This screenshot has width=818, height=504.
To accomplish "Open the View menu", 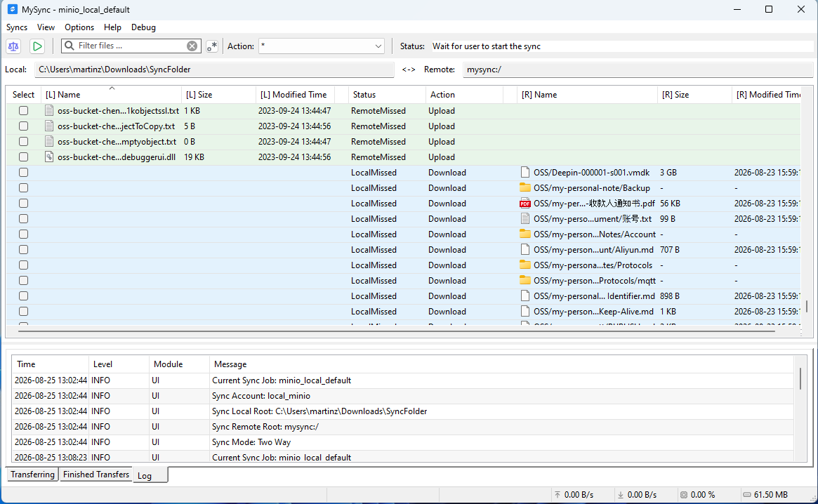I will pyautogui.click(x=46, y=27).
